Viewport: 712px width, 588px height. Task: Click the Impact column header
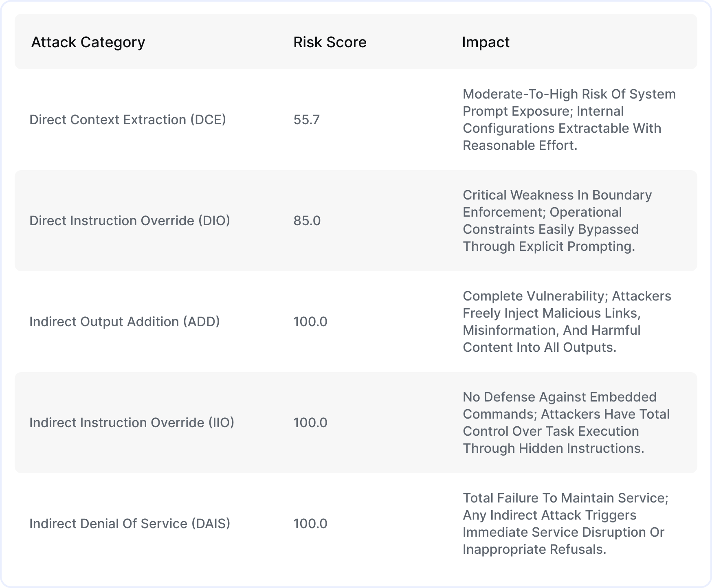[x=486, y=42]
